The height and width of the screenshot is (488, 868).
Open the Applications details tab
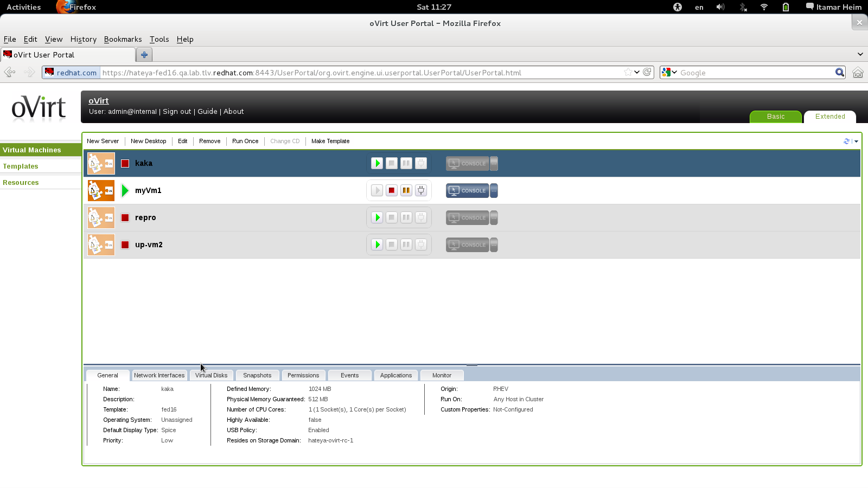click(396, 375)
